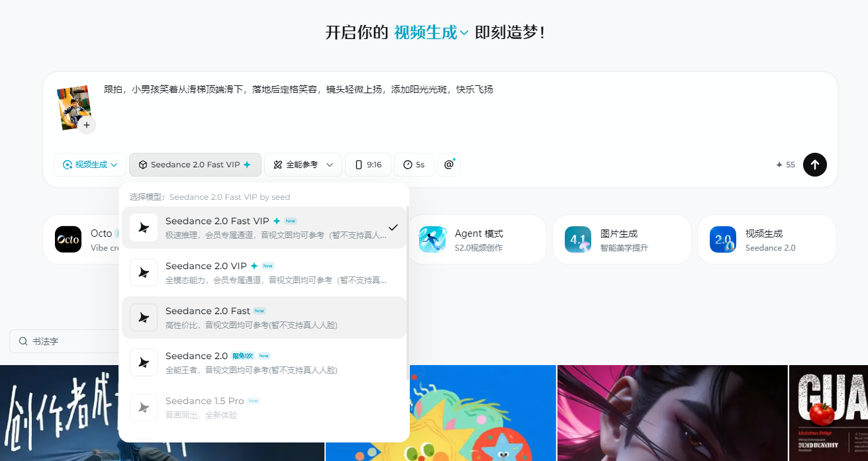Image resolution: width=868 pixels, height=461 pixels.
Task: Choose Seedance 2.0 VIP model option
Action: (264, 272)
